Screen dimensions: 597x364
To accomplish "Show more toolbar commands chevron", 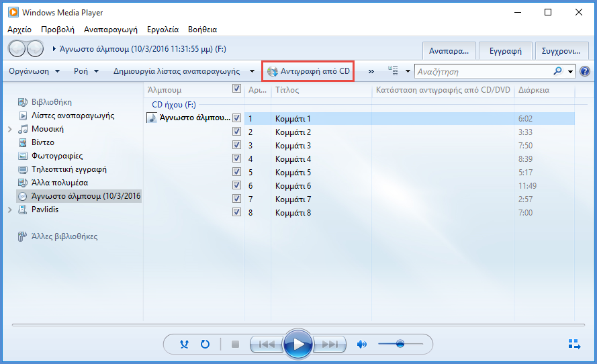I will point(371,72).
